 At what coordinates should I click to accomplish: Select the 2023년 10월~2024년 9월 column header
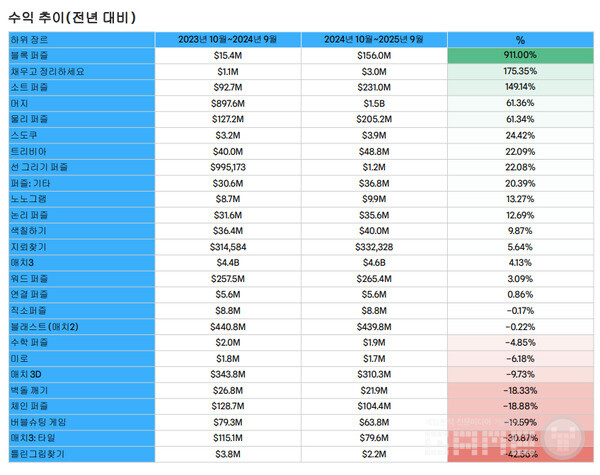click(230, 39)
